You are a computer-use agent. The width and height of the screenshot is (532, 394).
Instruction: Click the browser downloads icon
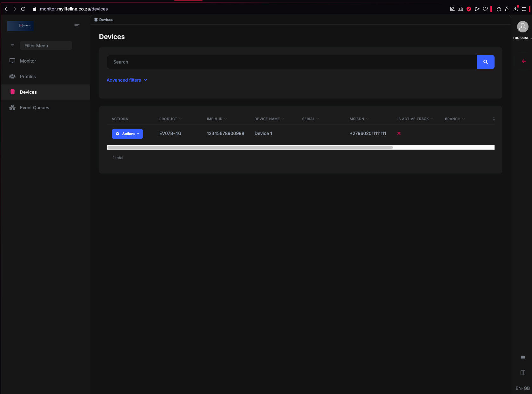(x=515, y=9)
